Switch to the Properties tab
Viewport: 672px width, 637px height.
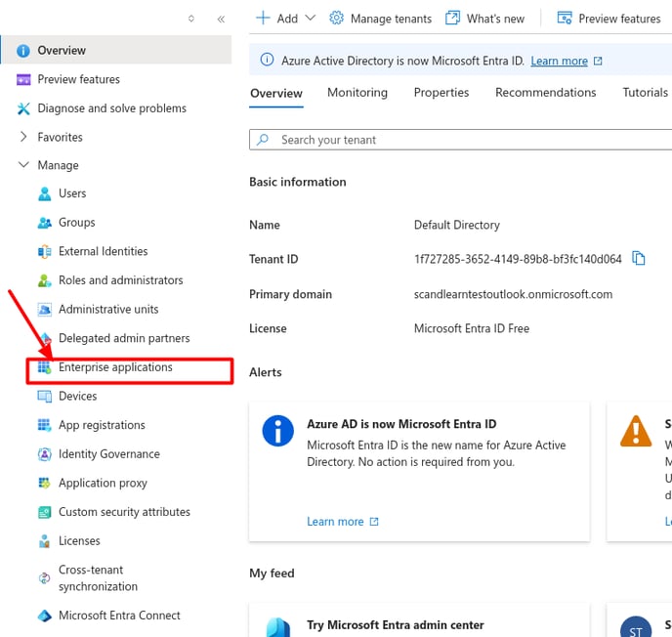click(441, 93)
